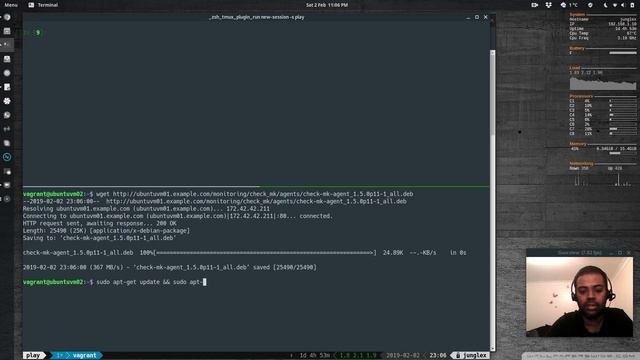Click the circular sync tray icon

click(590, 5)
